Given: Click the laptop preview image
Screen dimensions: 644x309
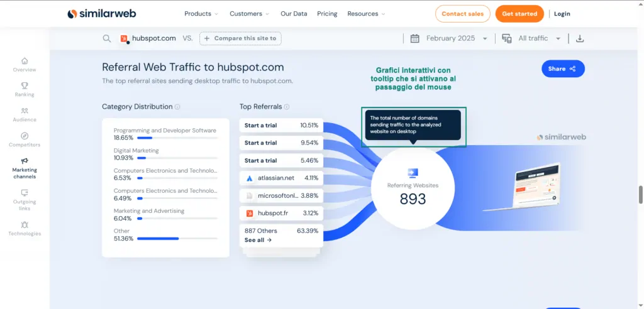Looking at the screenshot, I should click(521, 187).
